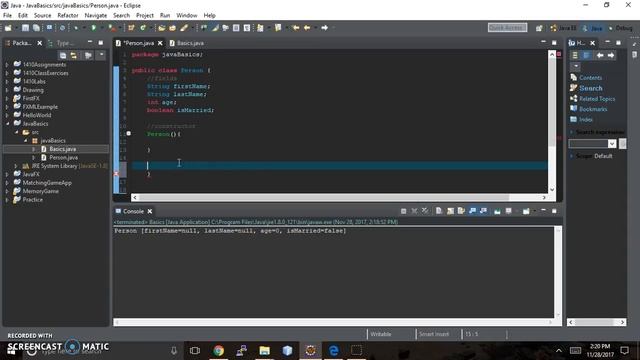The height and width of the screenshot is (360, 640).
Task: Open Related Topics link in Help view
Action: coord(597,99)
